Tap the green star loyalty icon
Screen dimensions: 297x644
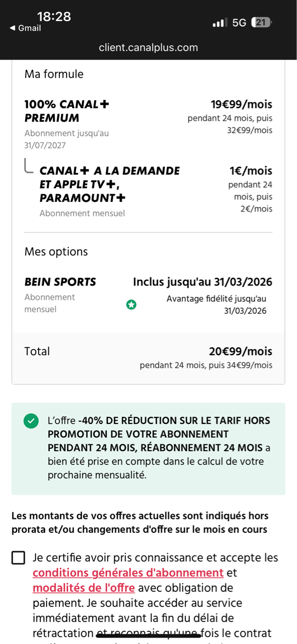pyautogui.click(x=131, y=305)
